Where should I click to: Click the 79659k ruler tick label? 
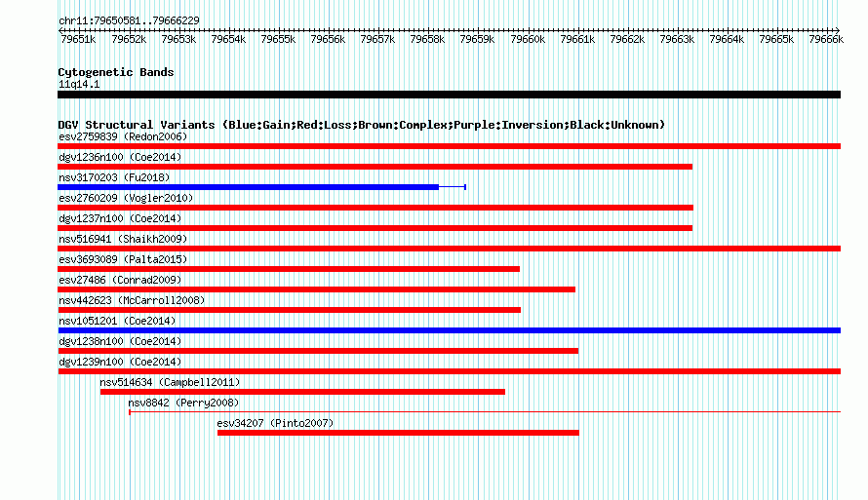pos(477,39)
